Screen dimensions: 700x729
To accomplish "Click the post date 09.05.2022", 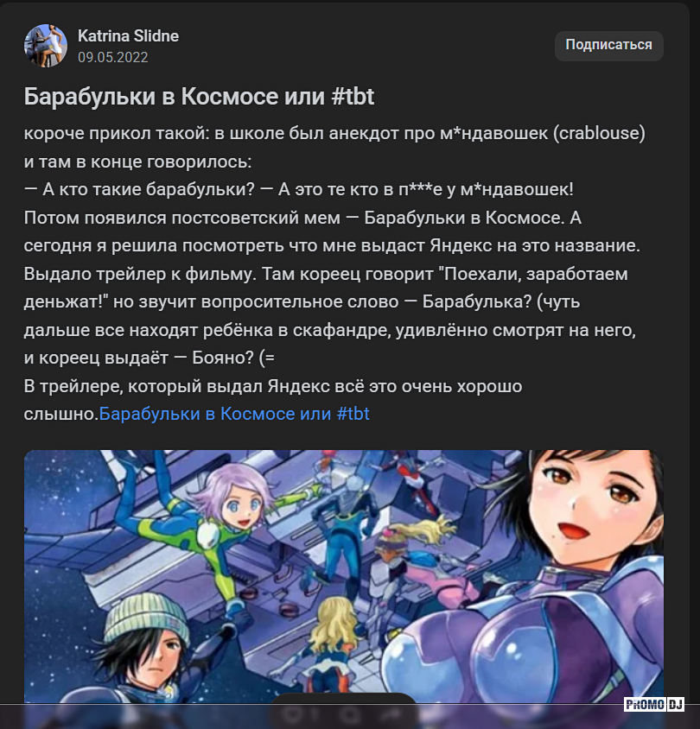I will point(112,57).
